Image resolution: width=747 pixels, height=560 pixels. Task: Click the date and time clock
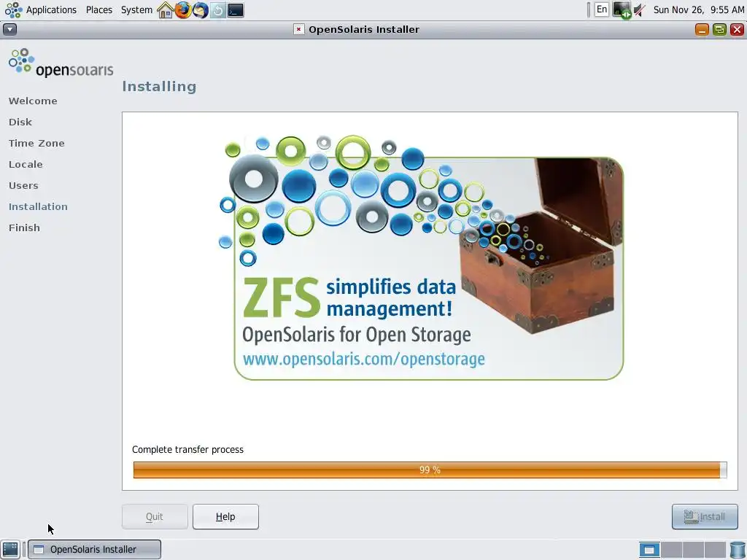[x=698, y=10]
